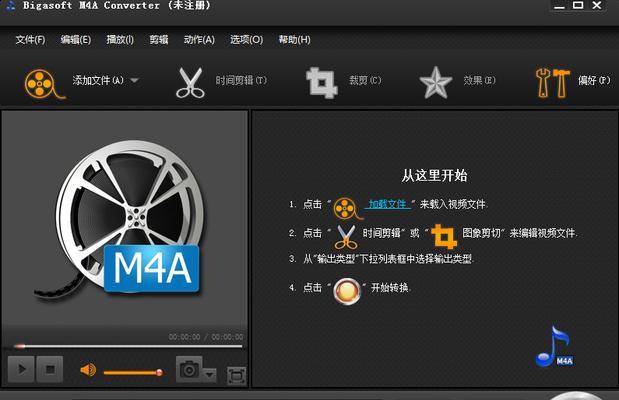
Task: Click the playback progress seek bar
Action: [x=128, y=347]
